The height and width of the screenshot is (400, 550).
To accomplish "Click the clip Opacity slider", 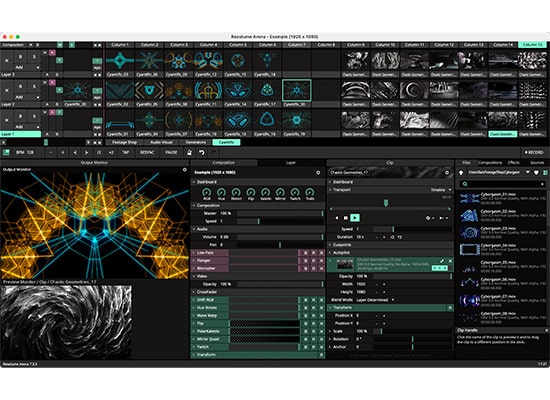I will click(413, 276).
